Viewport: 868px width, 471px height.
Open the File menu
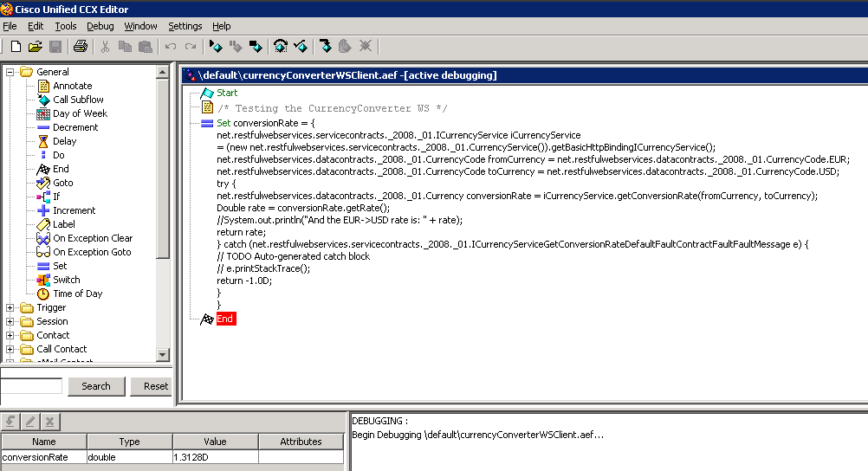pos(10,26)
